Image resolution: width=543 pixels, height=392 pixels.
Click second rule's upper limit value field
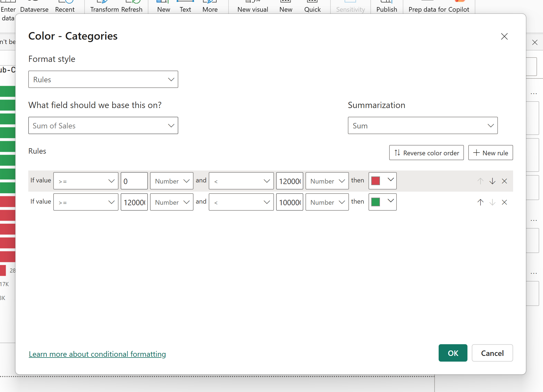coord(289,202)
